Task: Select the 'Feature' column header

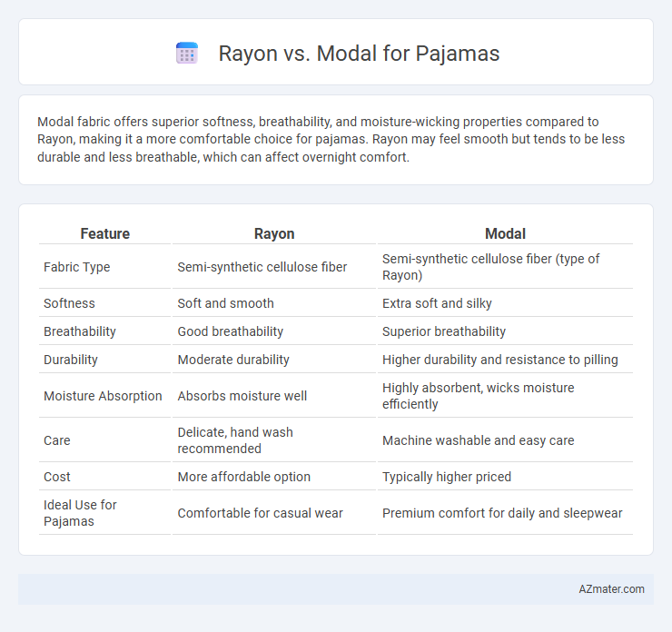Action: point(105,233)
